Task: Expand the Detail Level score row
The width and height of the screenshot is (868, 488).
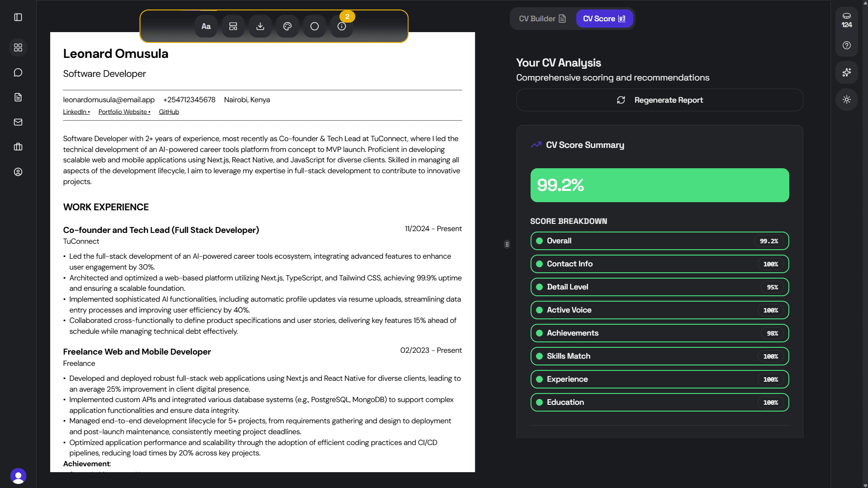Action: 659,287
